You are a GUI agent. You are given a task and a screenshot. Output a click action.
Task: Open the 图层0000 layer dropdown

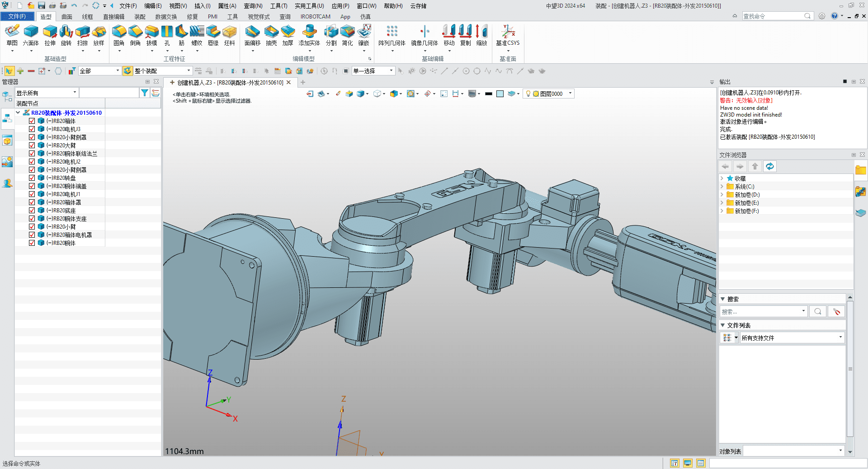549,94
